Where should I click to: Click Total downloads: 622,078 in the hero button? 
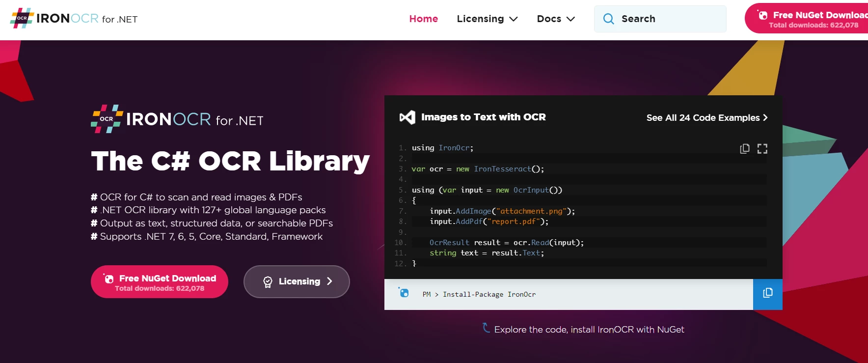click(x=160, y=288)
